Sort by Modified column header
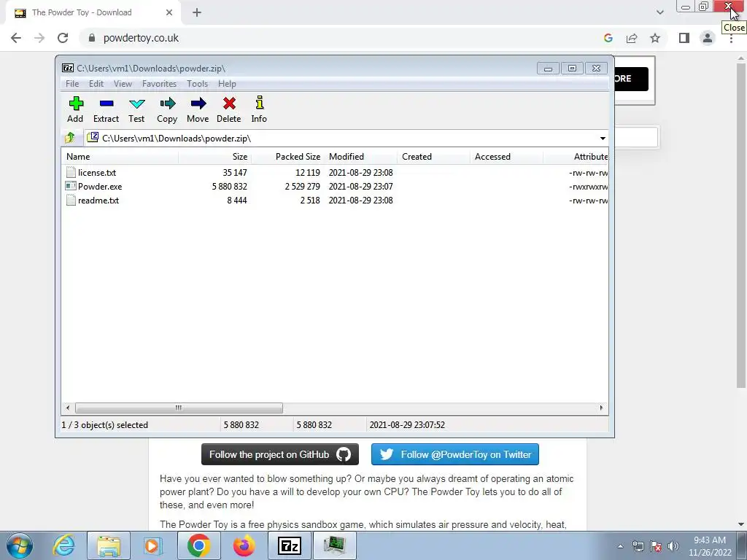Viewport: 747px width, 560px height. point(361,157)
